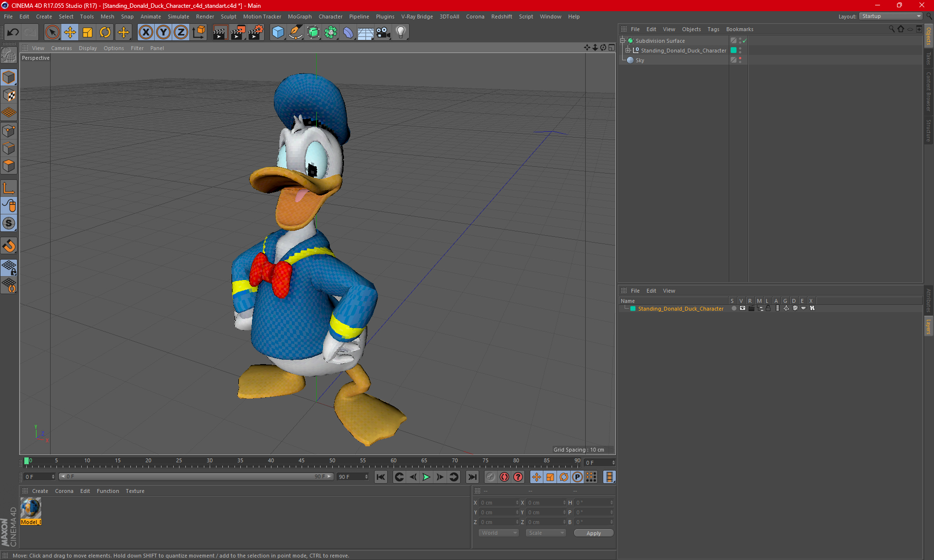Toggle layer visibility eye for Donald Duck

(x=742, y=308)
